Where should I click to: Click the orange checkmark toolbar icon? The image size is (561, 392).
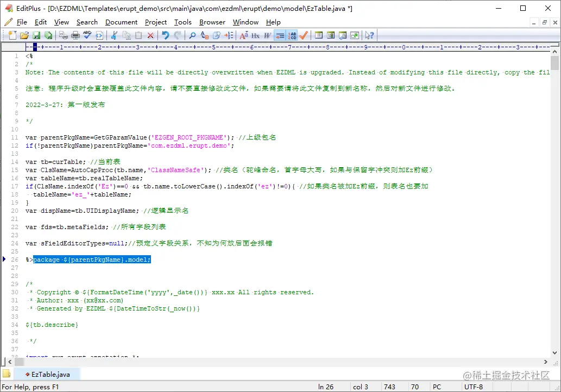[x=304, y=35]
